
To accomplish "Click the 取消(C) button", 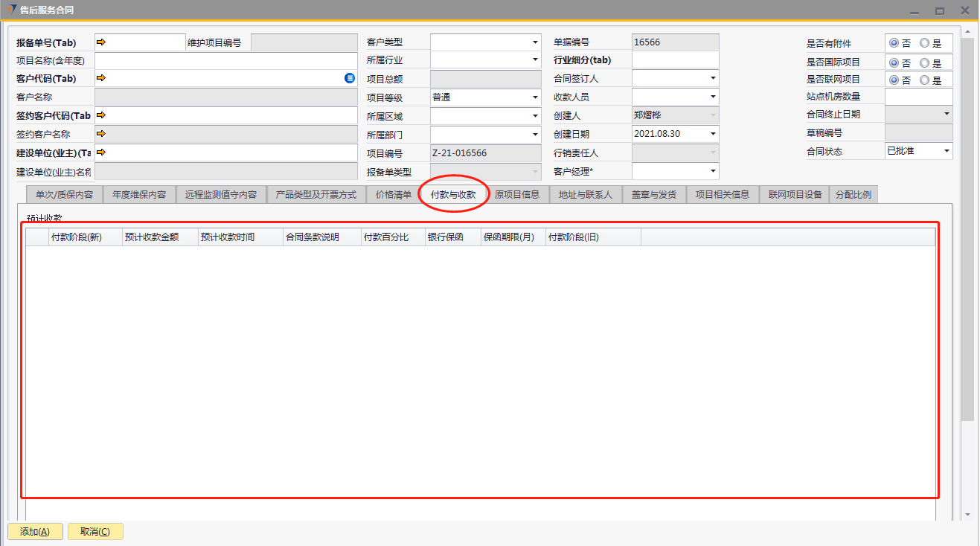I will [95, 531].
